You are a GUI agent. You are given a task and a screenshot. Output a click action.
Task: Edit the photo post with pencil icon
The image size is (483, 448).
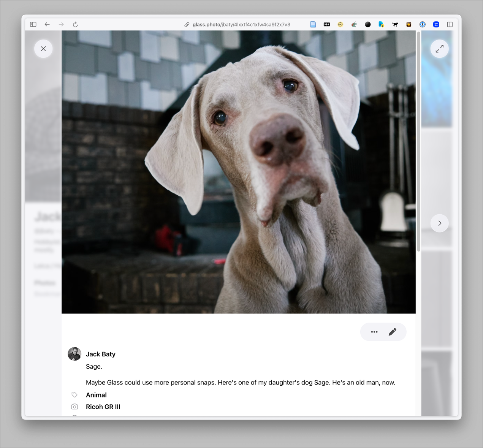coord(393,332)
